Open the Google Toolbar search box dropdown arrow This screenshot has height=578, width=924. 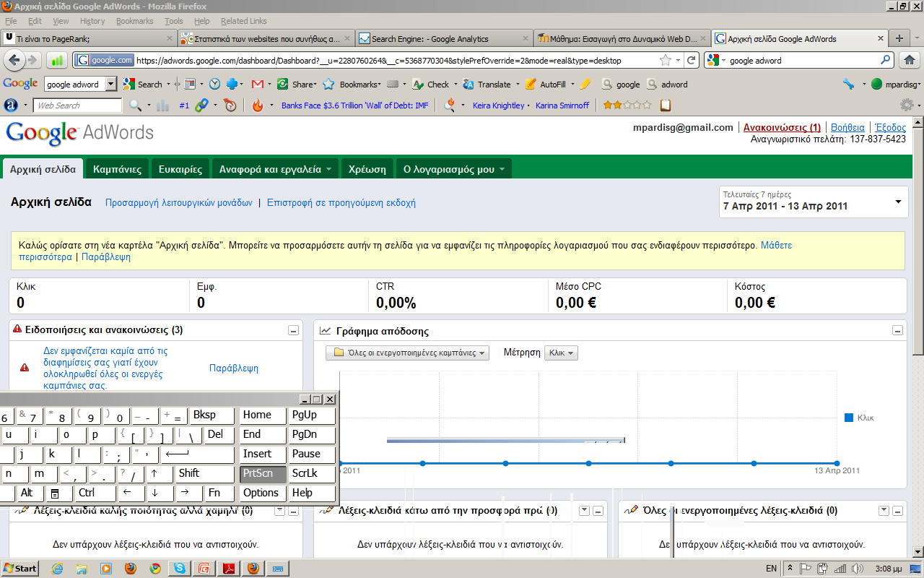[x=110, y=85]
